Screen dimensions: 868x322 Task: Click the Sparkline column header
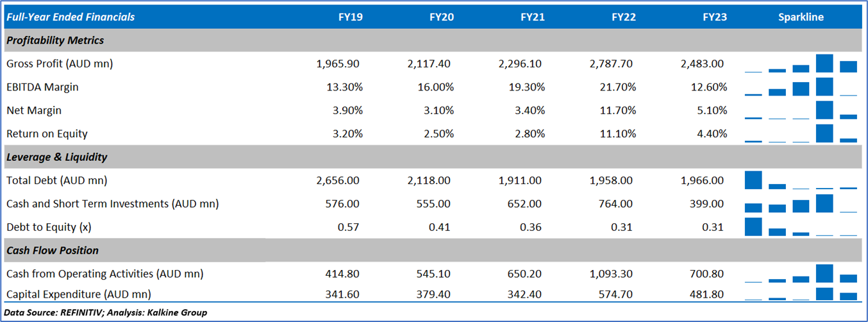(801, 17)
